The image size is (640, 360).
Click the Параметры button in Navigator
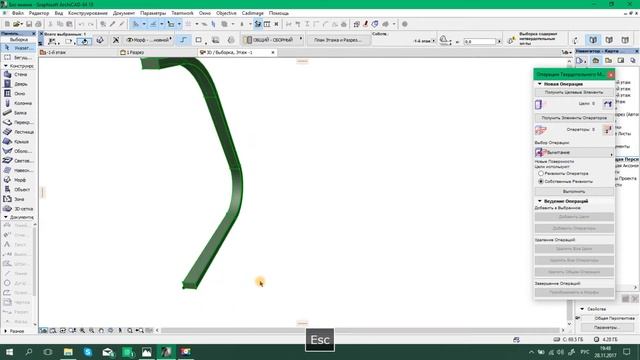606,327
